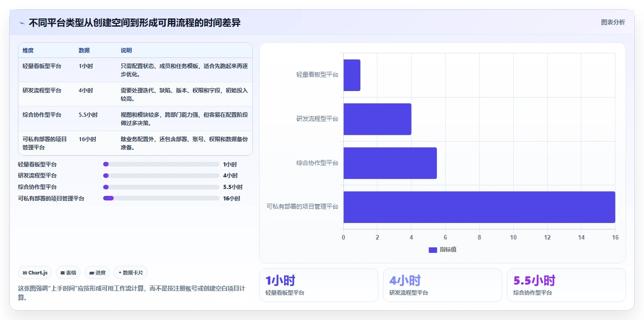Image resolution: width=644 pixels, height=320 pixels.
Task: Click the 1小时 cell in the table
Action: pyautogui.click(x=86, y=66)
